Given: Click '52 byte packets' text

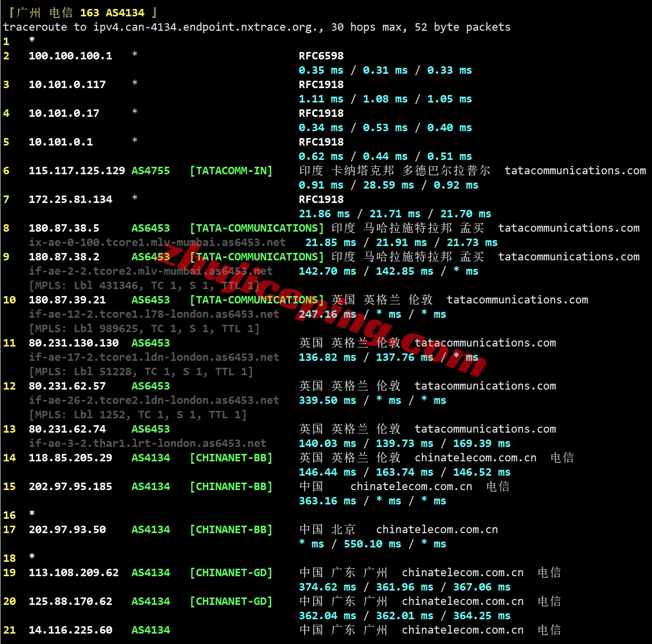Looking at the screenshot, I should point(463,27).
